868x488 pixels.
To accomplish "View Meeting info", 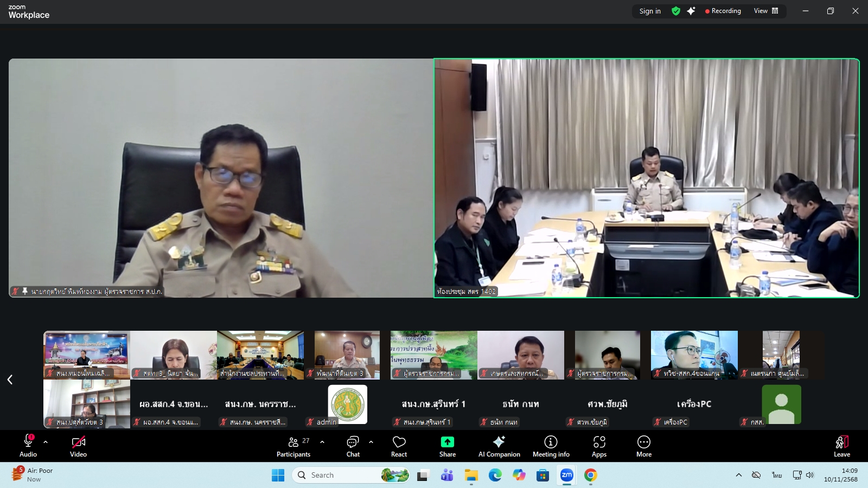I will (551, 446).
